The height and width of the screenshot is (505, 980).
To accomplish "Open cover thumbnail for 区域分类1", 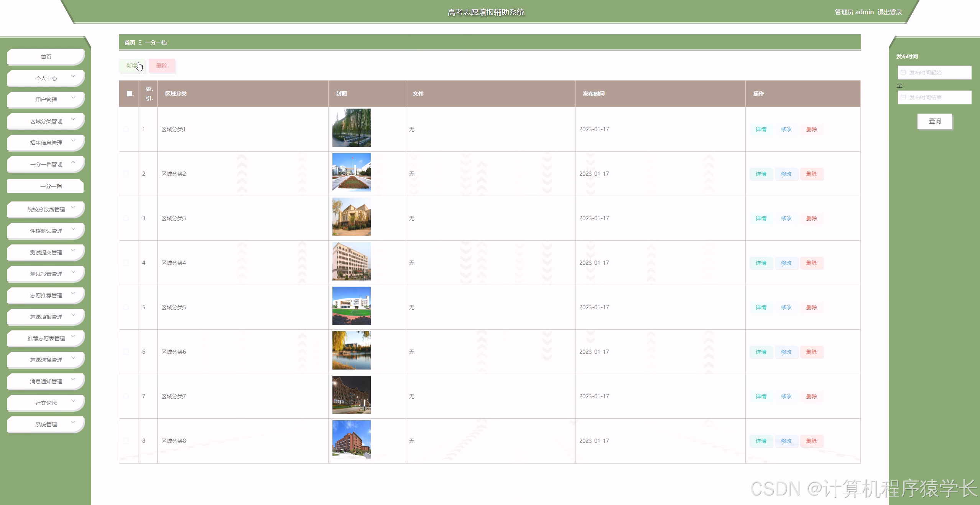I will tap(351, 128).
